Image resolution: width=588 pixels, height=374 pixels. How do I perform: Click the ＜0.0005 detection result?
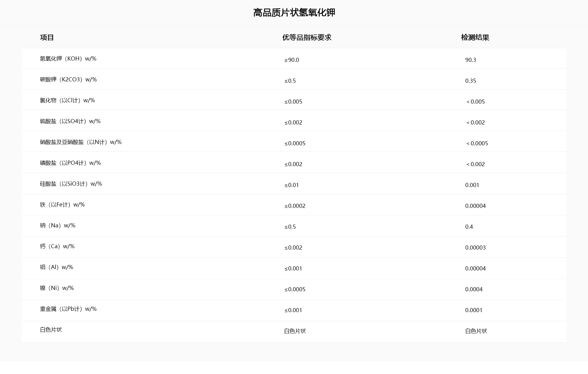pyautogui.click(x=477, y=144)
